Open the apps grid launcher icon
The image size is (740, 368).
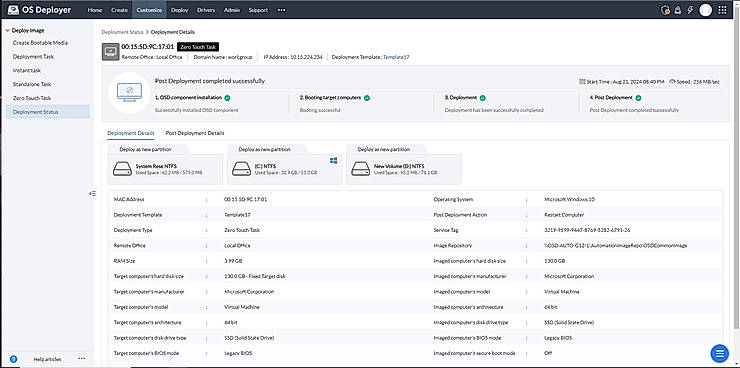tap(722, 10)
